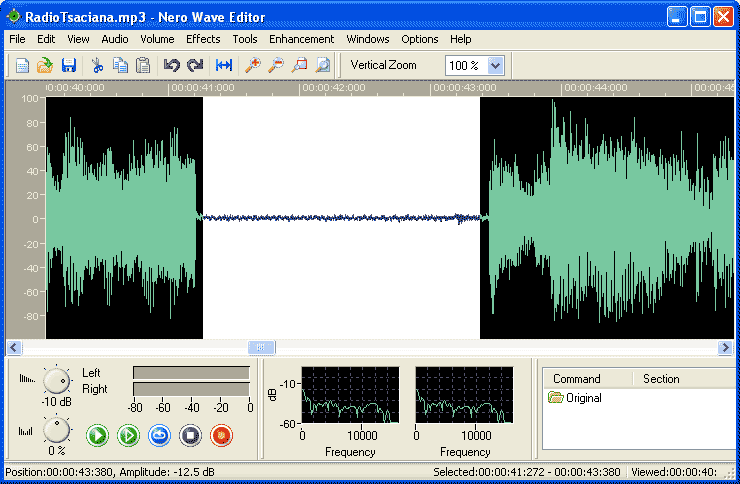
Task: Click the horizontal scrollbar right arrow
Action: (725, 348)
